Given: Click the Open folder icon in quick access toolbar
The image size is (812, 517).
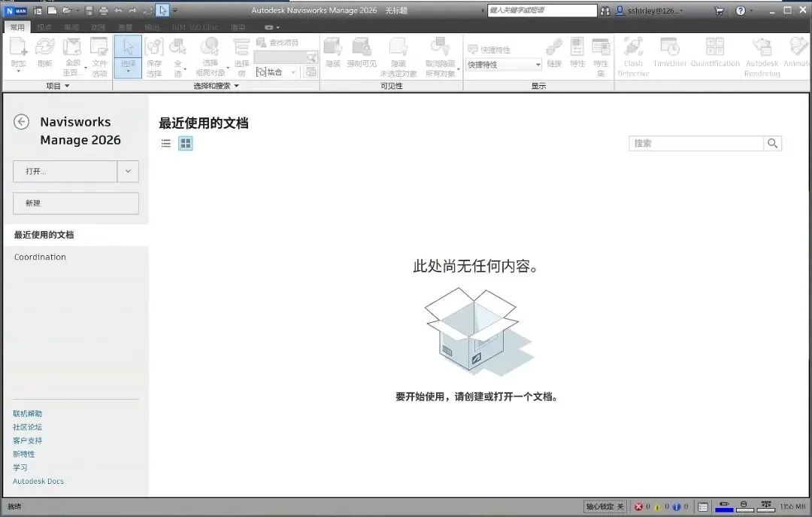Looking at the screenshot, I should pyautogui.click(x=67, y=11).
